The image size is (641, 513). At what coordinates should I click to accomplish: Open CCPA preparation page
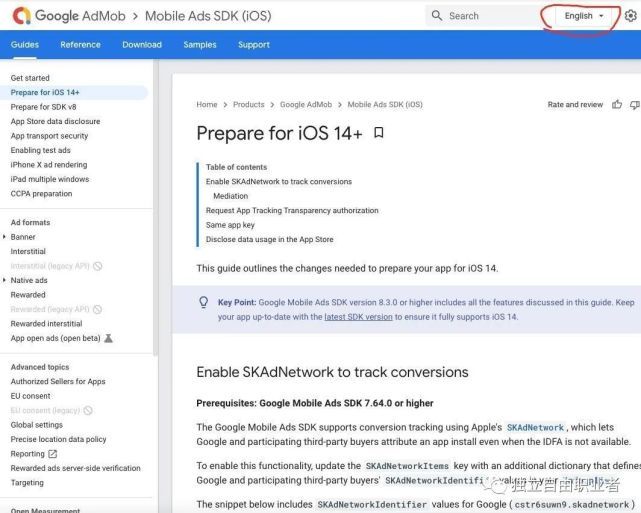[x=41, y=193]
